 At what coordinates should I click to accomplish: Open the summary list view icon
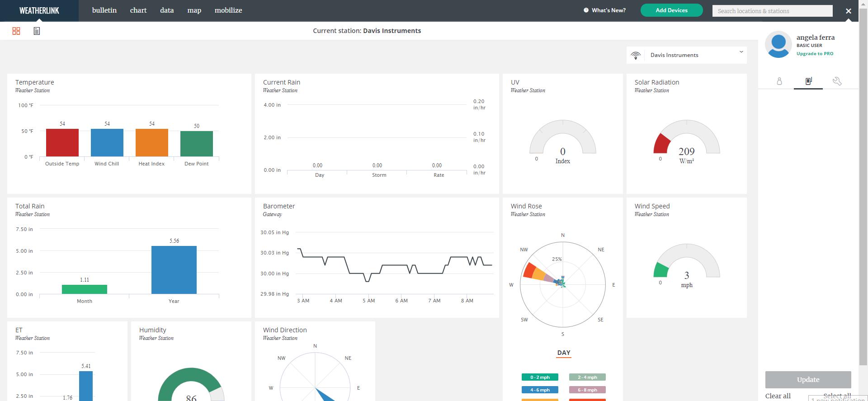[37, 31]
